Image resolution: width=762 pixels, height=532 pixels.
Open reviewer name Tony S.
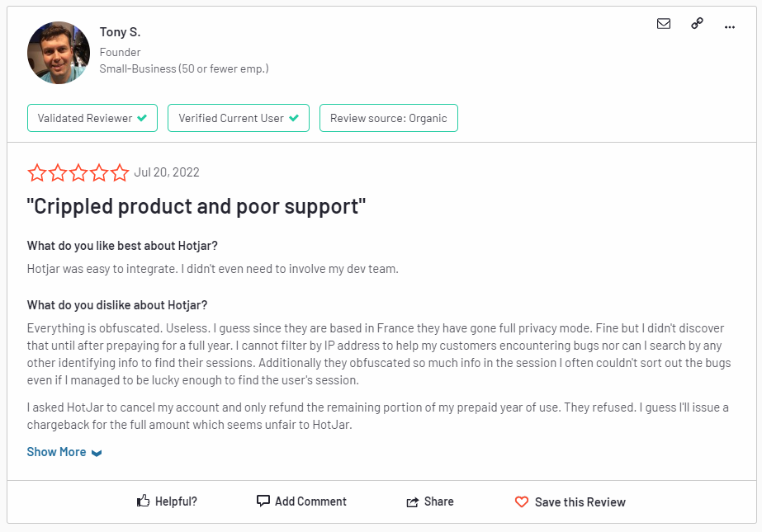[120, 32]
